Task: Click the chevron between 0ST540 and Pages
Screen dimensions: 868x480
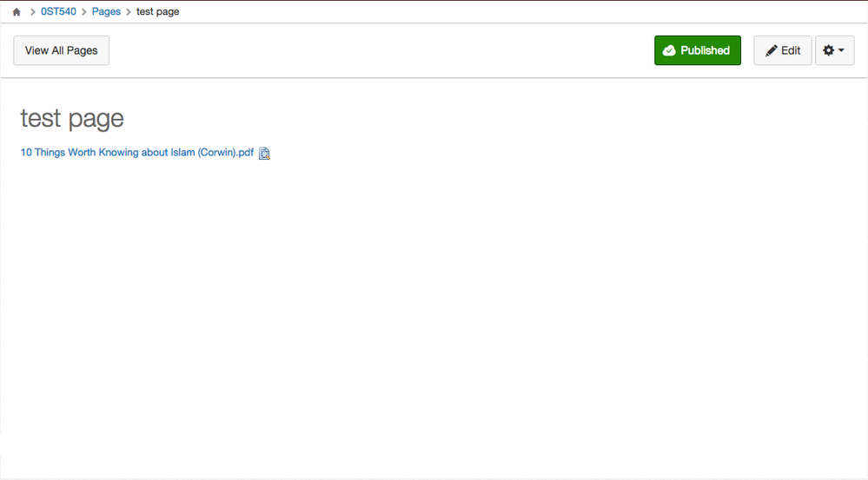Action: click(84, 12)
